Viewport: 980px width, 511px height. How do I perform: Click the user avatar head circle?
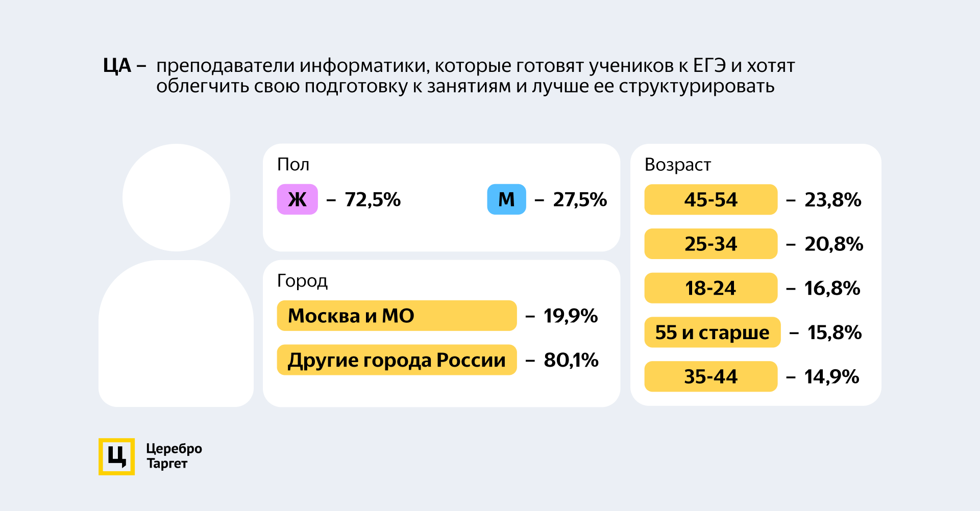pos(176,197)
